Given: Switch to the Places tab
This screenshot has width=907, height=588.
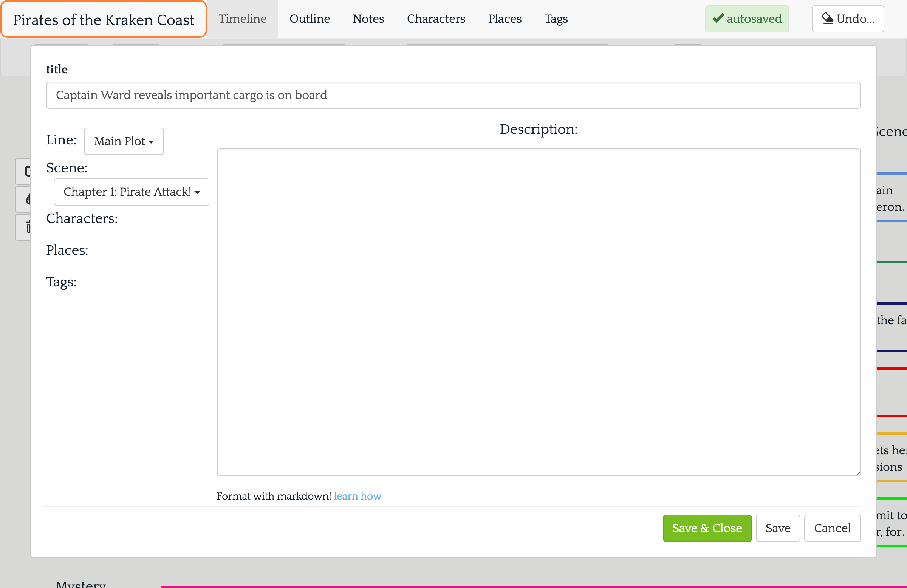Looking at the screenshot, I should point(505,19).
